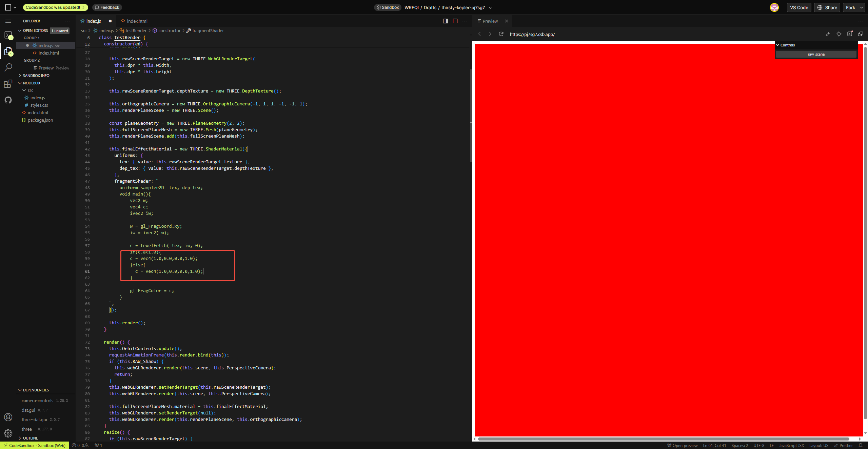Click the preview horizontal scrollbar
868x449 pixels.
pyautogui.click(x=663, y=439)
